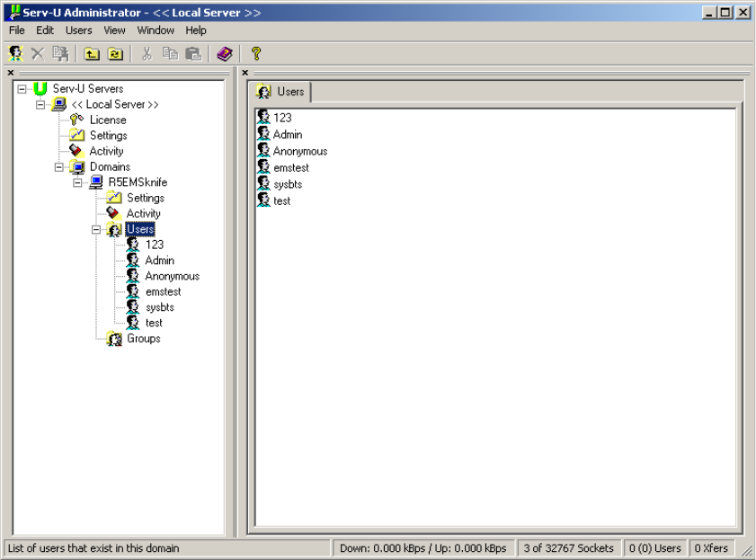Viewport: 756px width, 560px height.
Task: Minimize the Serv-U Administrator window
Action: point(709,12)
